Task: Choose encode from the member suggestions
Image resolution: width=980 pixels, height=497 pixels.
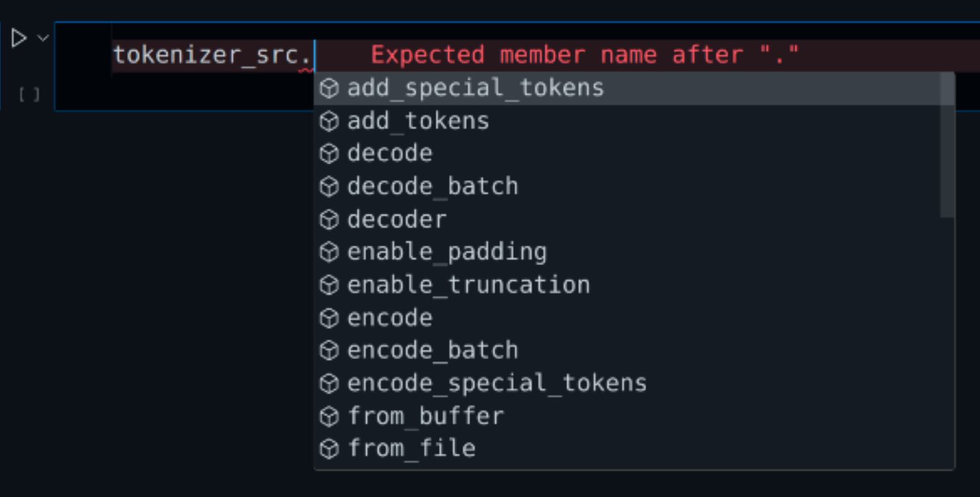Action: (x=391, y=317)
